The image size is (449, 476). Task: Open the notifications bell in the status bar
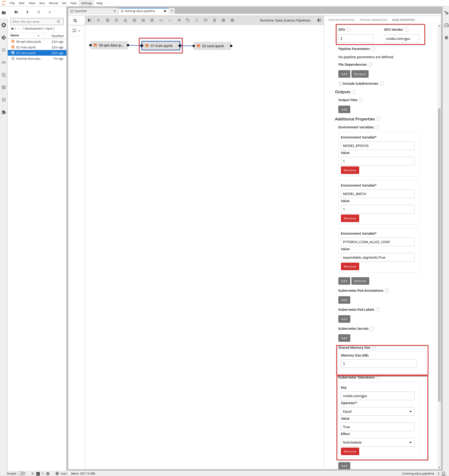(x=444, y=474)
